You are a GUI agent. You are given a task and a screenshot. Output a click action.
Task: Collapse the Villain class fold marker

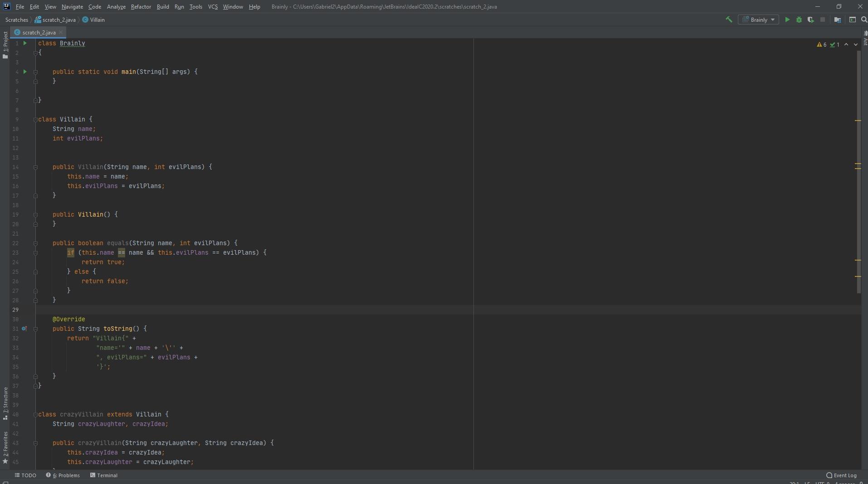(35, 120)
